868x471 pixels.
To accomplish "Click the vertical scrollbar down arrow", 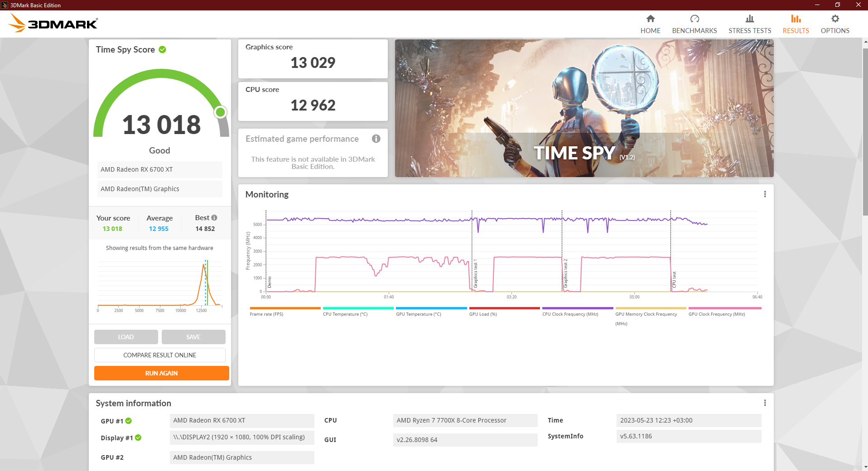I will 865,467.
